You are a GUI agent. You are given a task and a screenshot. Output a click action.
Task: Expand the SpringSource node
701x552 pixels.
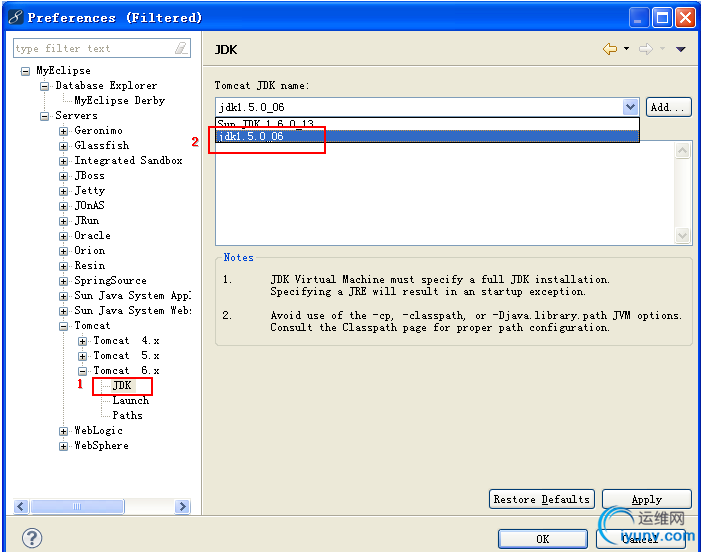(63, 281)
